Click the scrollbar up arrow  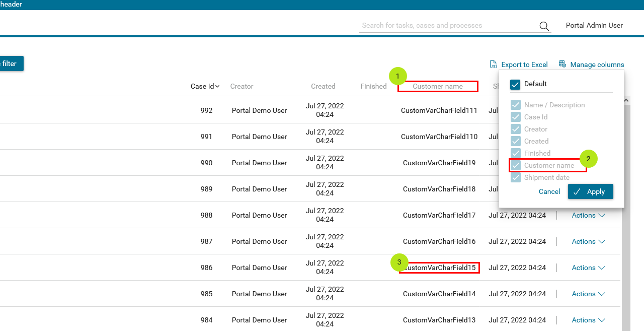click(626, 100)
